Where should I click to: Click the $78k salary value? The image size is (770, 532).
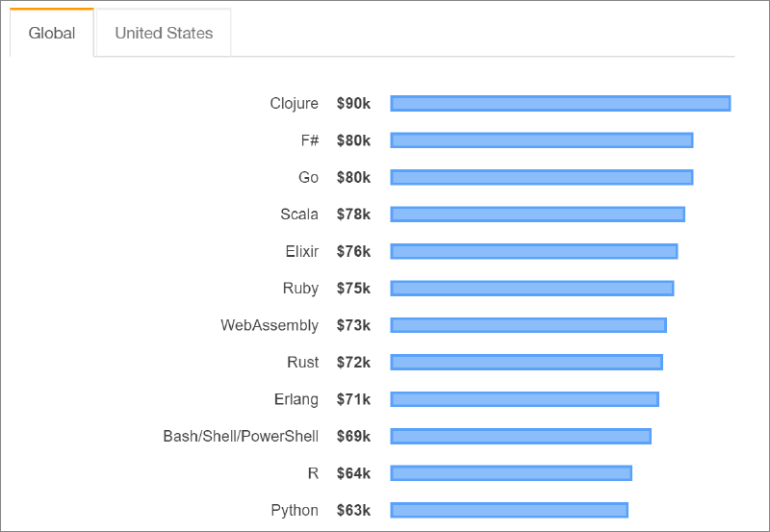coord(353,215)
